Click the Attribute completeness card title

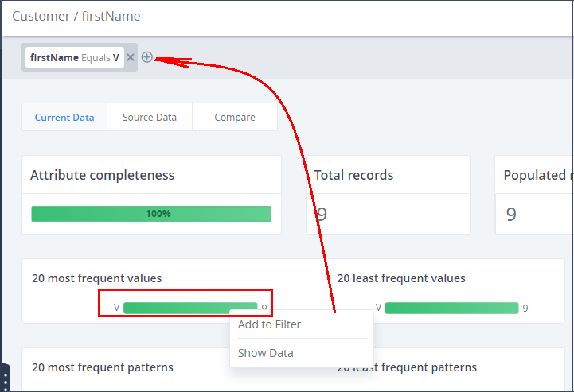(x=102, y=175)
